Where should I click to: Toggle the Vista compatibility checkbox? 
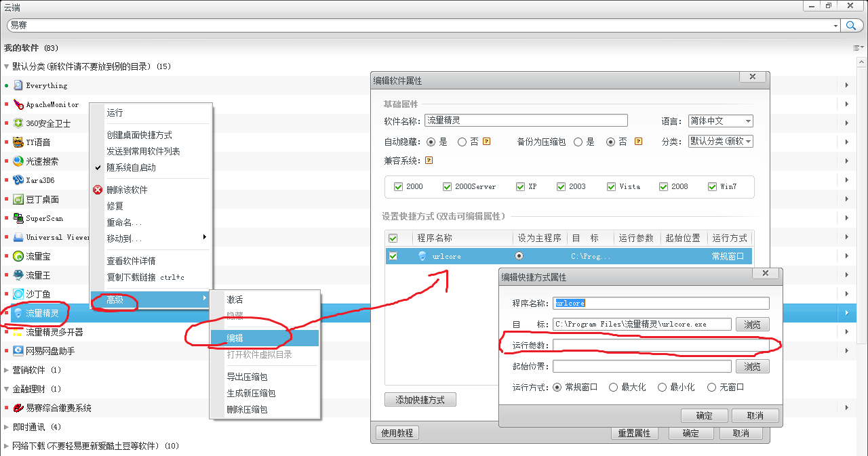tap(611, 186)
